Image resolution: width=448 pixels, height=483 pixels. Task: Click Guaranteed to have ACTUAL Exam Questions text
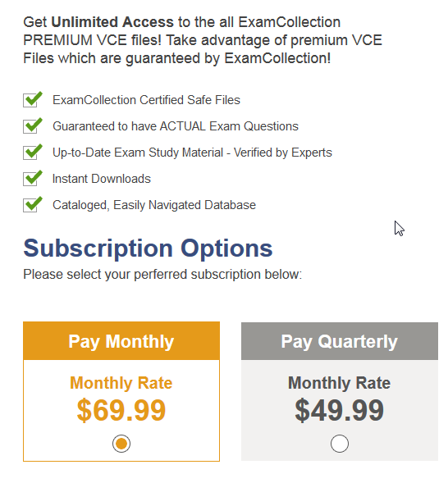coord(176,126)
